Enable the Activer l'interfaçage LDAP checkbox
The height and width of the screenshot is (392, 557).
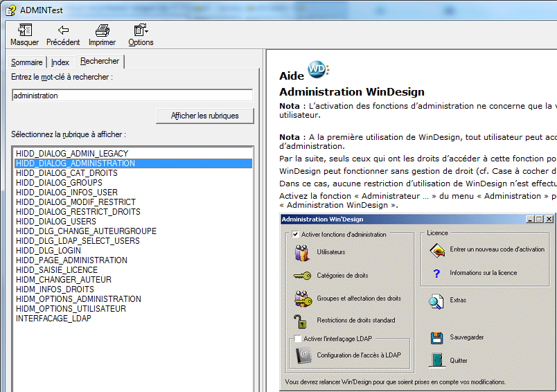298,339
